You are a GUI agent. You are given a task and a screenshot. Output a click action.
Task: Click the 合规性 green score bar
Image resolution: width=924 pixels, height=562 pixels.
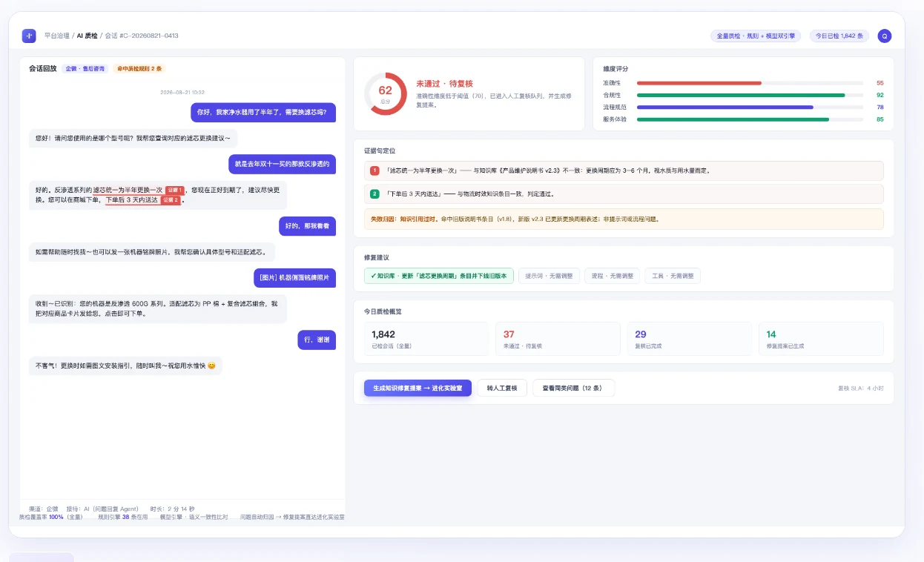click(x=741, y=95)
